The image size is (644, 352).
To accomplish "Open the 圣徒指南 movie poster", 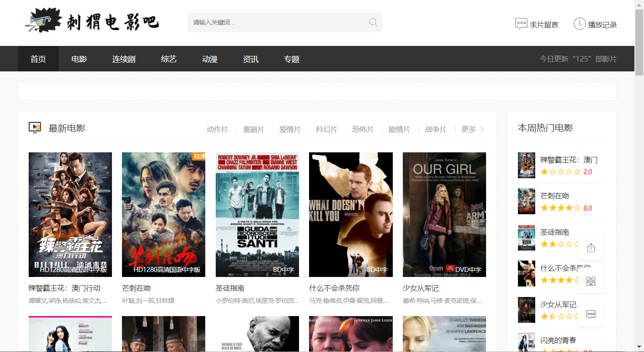I will tap(257, 215).
